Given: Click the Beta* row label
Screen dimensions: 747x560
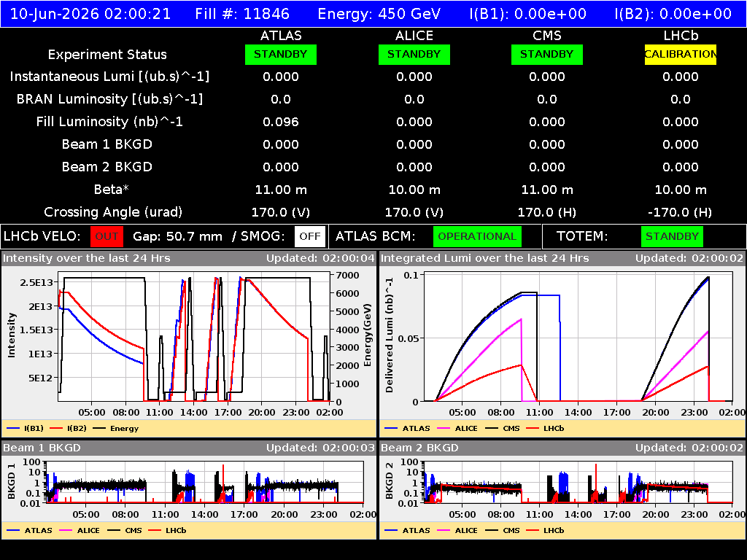Looking at the screenshot, I should [111, 190].
